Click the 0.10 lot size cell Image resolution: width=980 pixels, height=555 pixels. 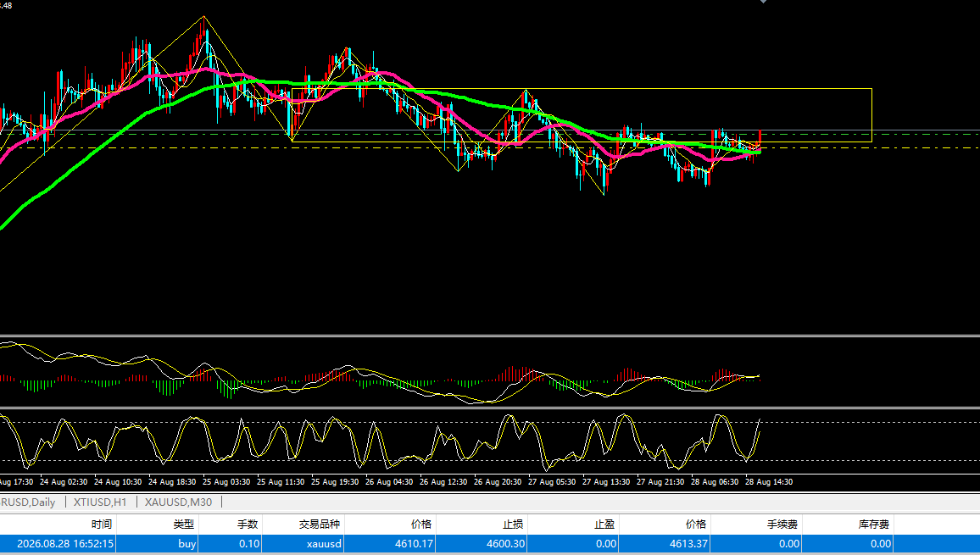tap(249, 544)
